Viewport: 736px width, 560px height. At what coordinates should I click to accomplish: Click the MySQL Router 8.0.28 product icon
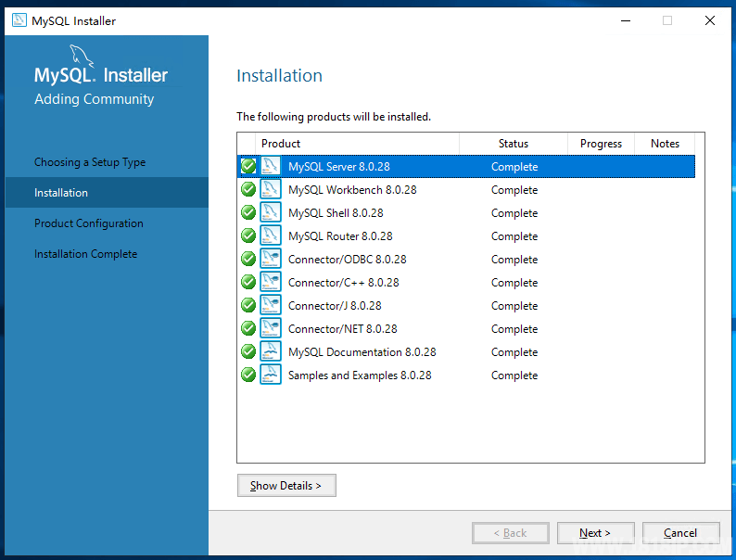tap(271, 235)
